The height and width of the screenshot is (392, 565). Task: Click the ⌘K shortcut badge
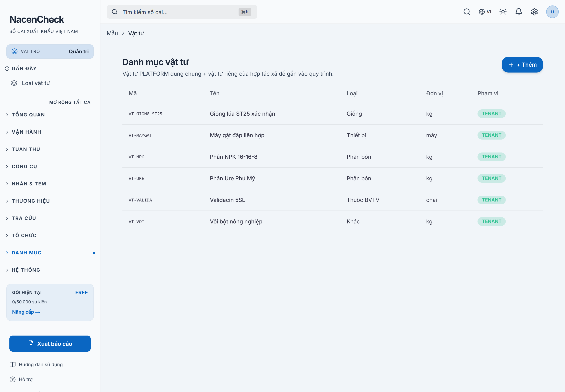click(x=245, y=12)
